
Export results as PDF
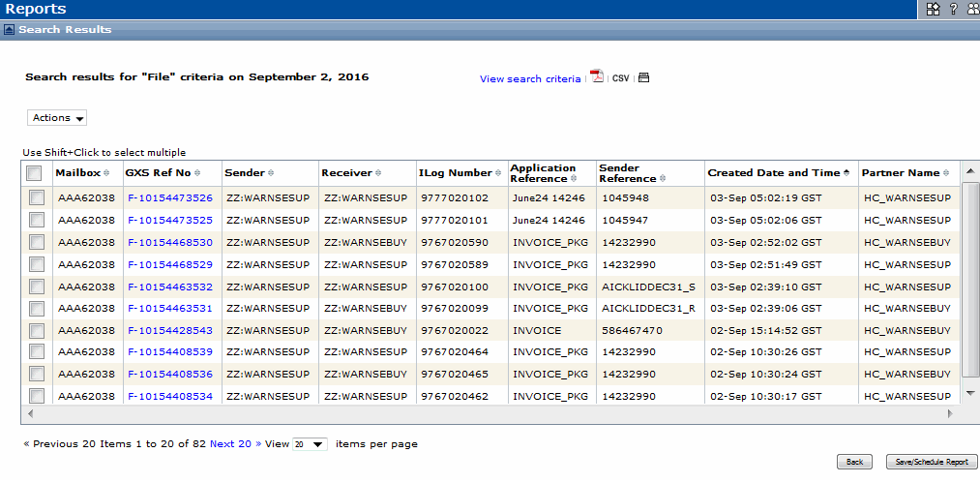pyautogui.click(x=598, y=77)
